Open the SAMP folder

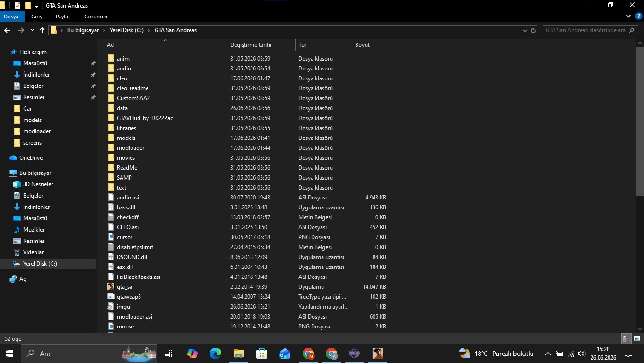pos(124,178)
